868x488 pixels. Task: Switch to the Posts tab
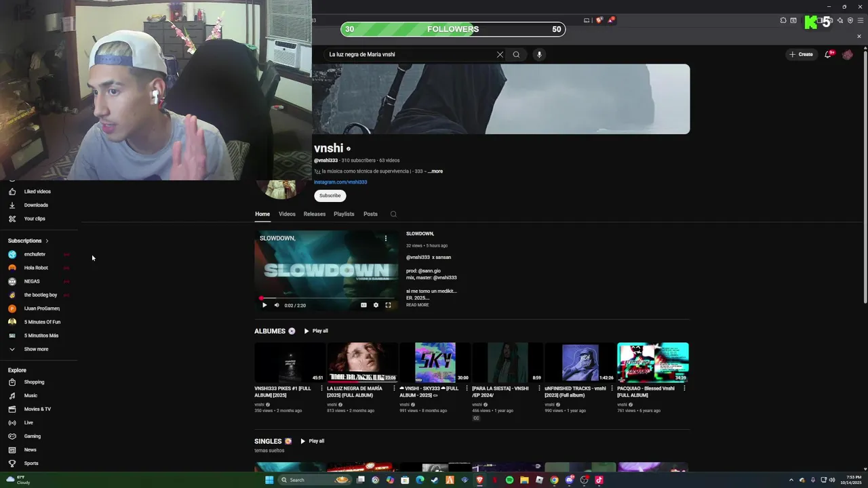[x=370, y=214]
